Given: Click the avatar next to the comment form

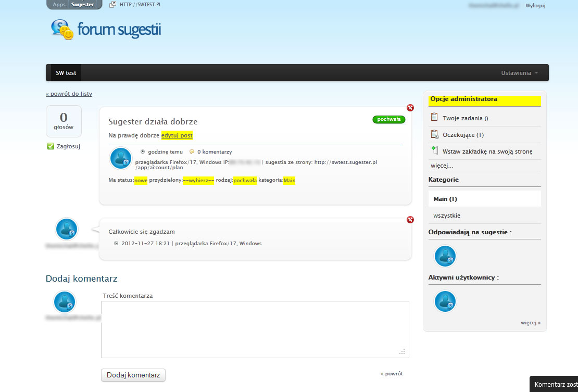Looking at the screenshot, I should point(65,302).
